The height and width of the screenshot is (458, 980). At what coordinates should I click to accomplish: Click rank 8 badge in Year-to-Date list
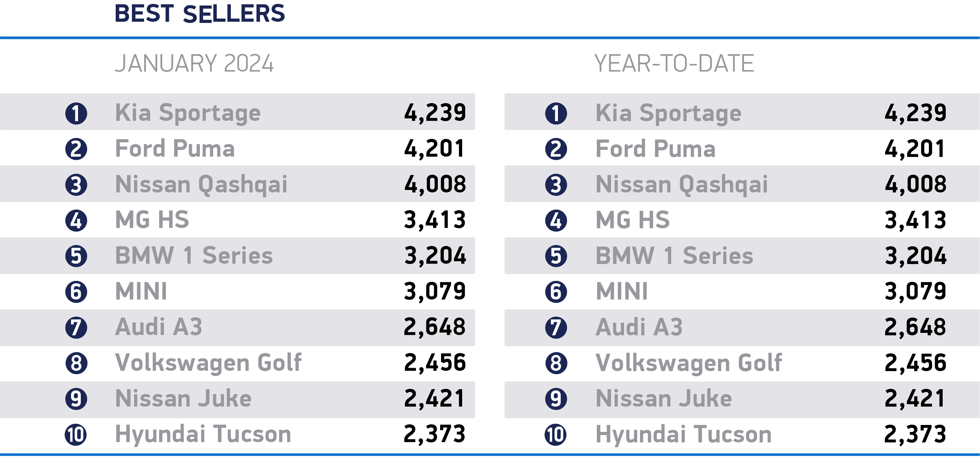click(x=556, y=363)
